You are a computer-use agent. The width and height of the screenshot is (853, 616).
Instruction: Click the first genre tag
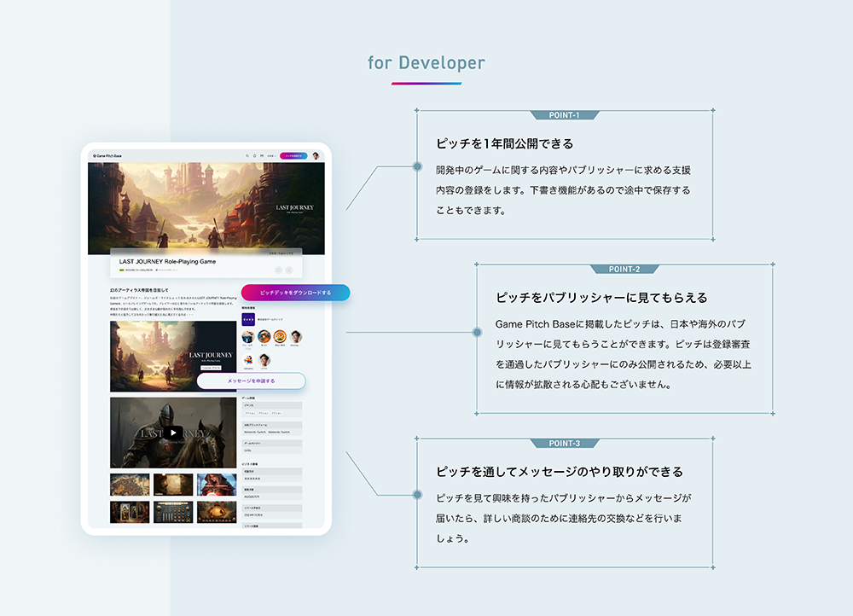[251, 412]
